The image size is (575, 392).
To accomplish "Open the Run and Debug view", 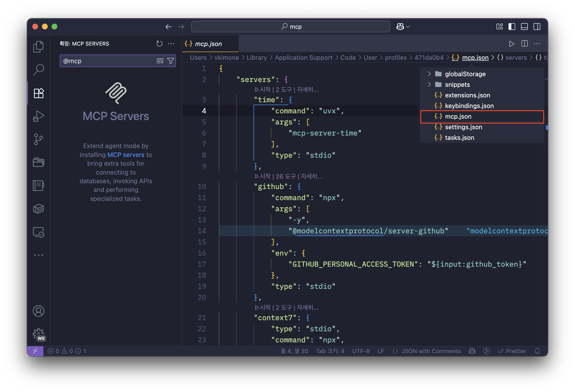I will [x=39, y=116].
